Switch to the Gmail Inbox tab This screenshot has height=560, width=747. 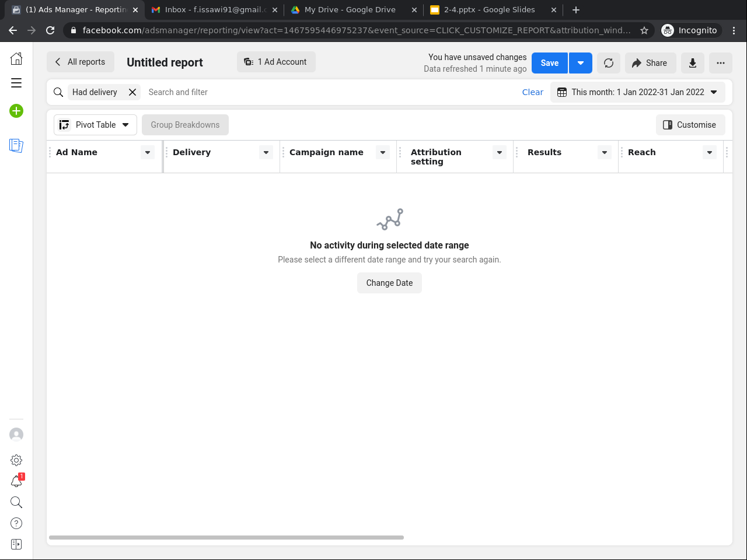click(x=214, y=10)
